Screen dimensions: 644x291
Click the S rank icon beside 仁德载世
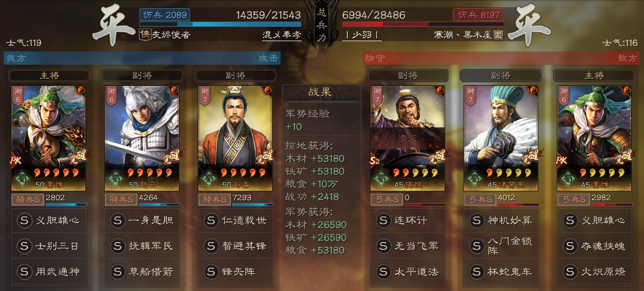pos(210,221)
